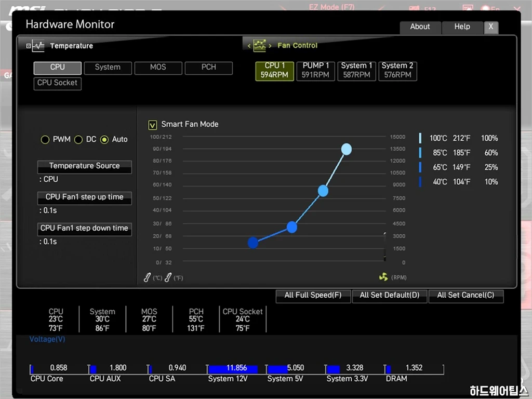
Task: Select the System 2 576RPM fan
Action: [x=397, y=71]
